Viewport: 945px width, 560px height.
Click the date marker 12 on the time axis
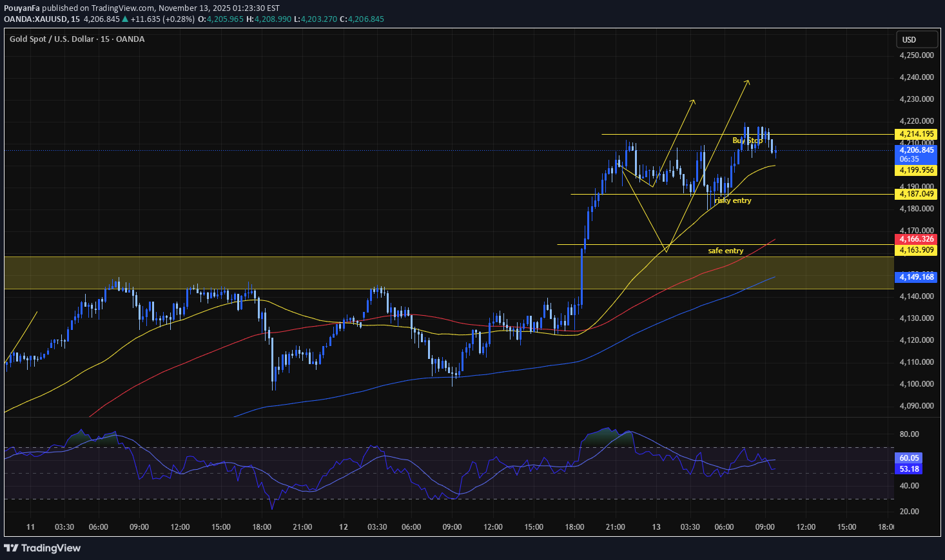click(x=344, y=527)
